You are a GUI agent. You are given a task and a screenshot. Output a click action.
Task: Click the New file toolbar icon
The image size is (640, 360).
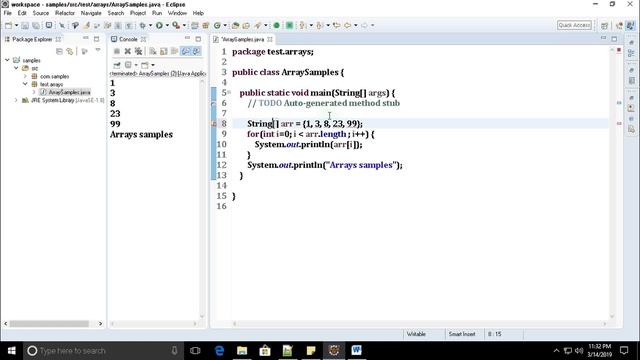pos(8,25)
